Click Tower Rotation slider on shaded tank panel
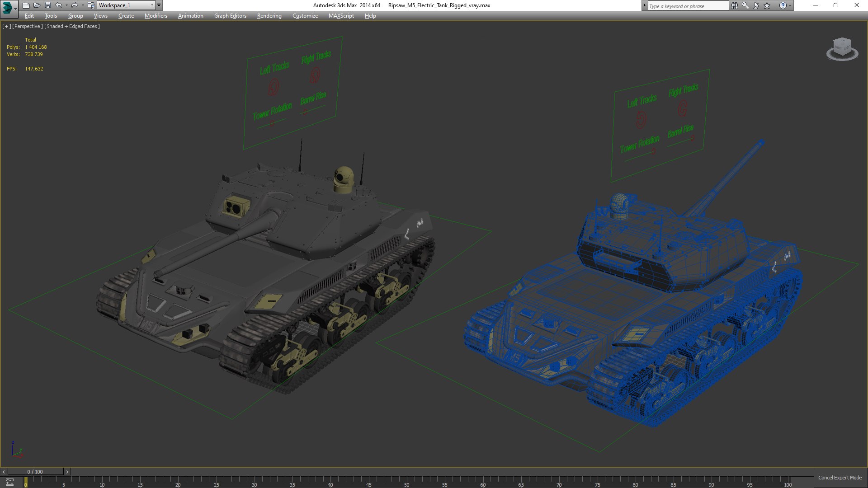868x488 pixels. [x=272, y=123]
